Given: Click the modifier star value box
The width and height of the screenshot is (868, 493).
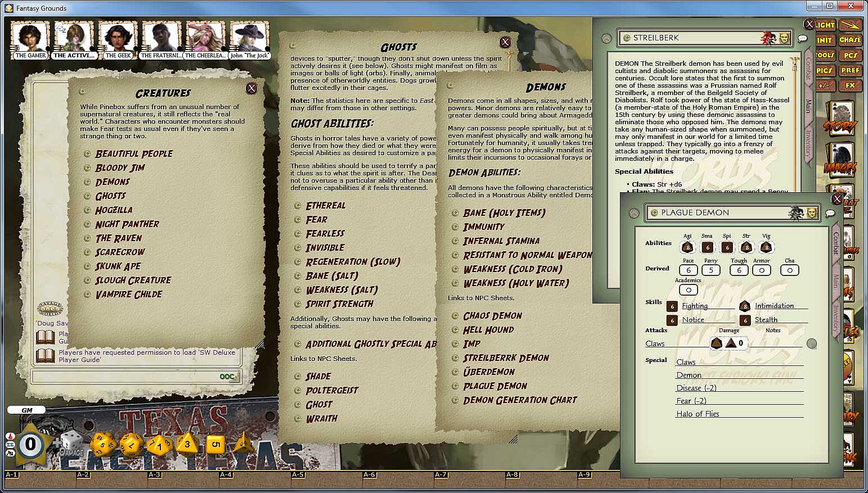Looking at the screenshot, I should (x=30, y=445).
